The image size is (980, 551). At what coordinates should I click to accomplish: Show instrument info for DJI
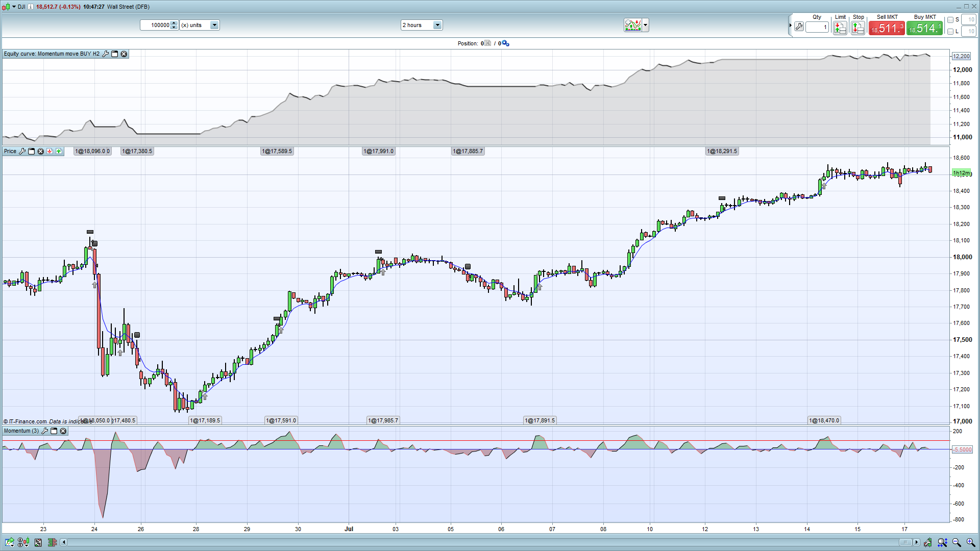click(31, 7)
